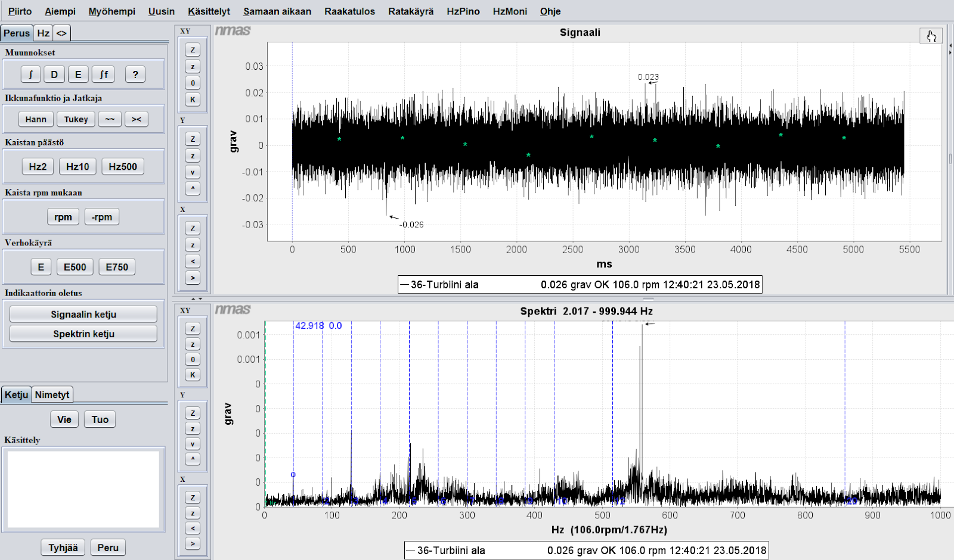This screenshot has height=560, width=954.
Task: Switch to the <> tab
Action: (61, 33)
